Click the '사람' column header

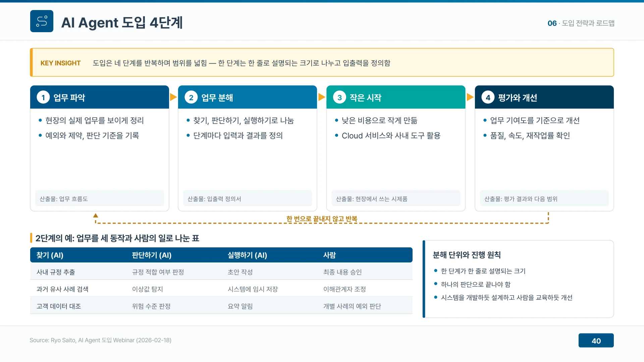click(329, 255)
